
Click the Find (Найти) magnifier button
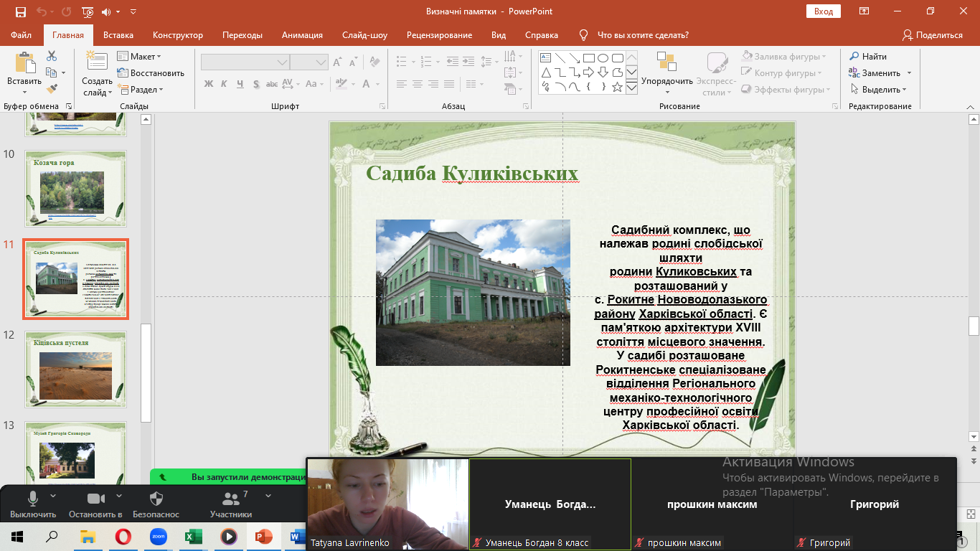868,56
